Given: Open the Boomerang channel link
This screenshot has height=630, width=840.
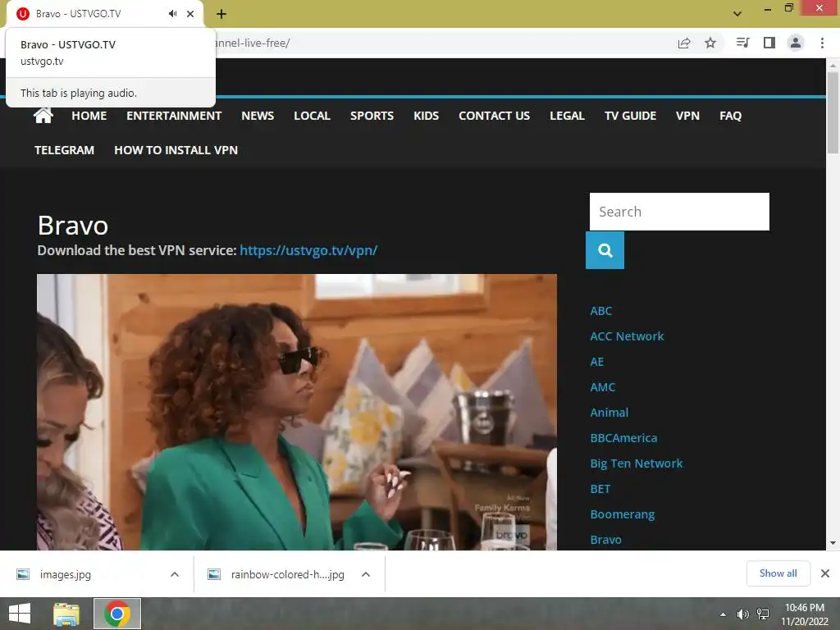Looking at the screenshot, I should [x=622, y=514].
